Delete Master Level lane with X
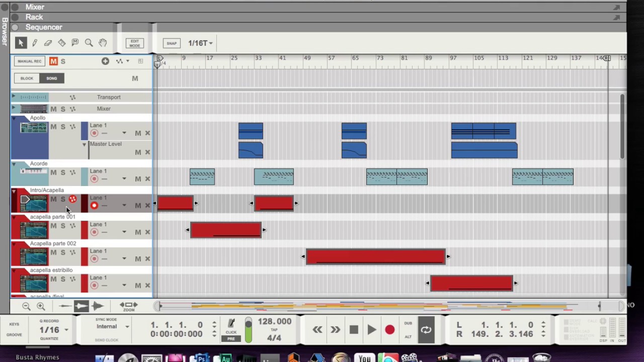Viewport: 644px width, 362px height. (147, 152)
